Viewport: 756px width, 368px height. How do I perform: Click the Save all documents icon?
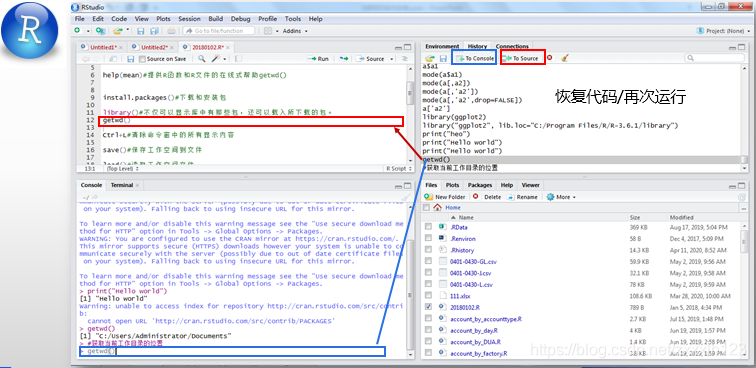tap(154, 31)
